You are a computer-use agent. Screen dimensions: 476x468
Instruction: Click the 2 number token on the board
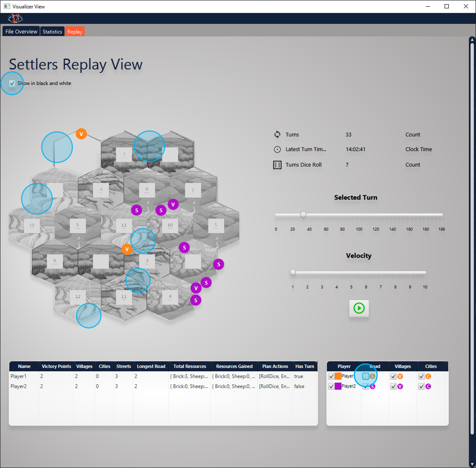click(x=193, y=190)
